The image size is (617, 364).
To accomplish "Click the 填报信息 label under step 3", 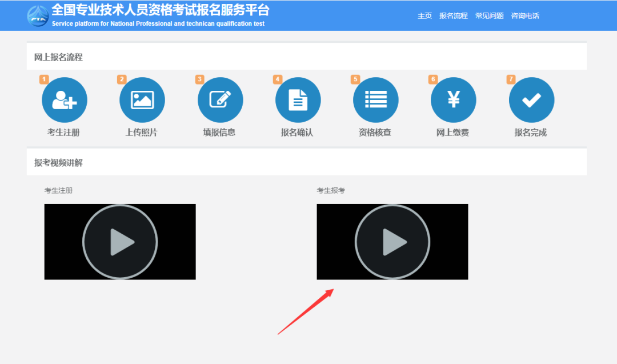I will (219, 133).
